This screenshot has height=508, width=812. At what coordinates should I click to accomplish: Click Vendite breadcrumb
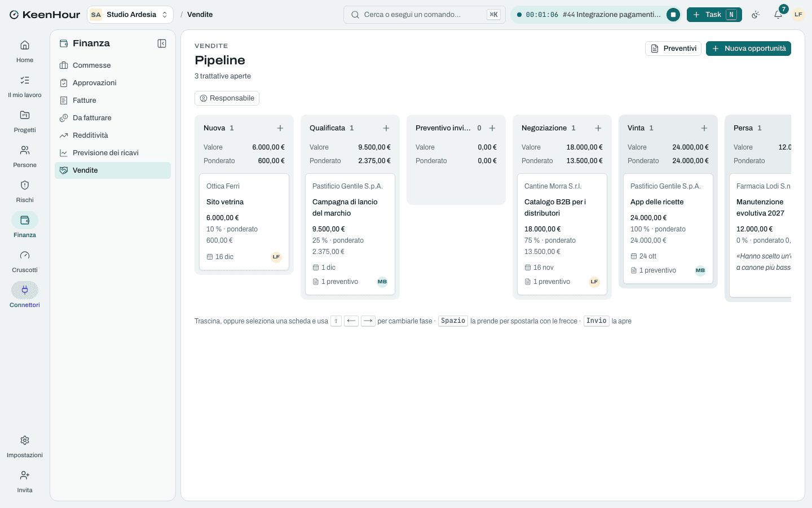pyautogui.click(x=200, y=15)
